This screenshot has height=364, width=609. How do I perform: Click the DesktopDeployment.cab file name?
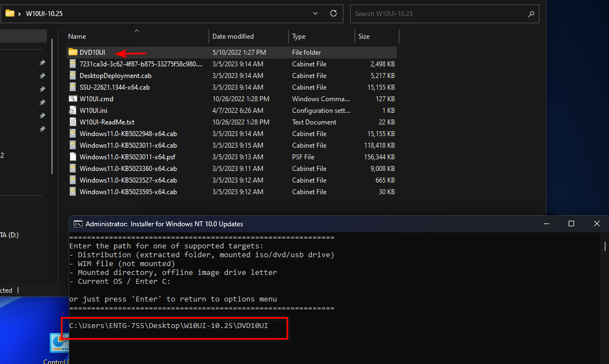pos(116,76)
